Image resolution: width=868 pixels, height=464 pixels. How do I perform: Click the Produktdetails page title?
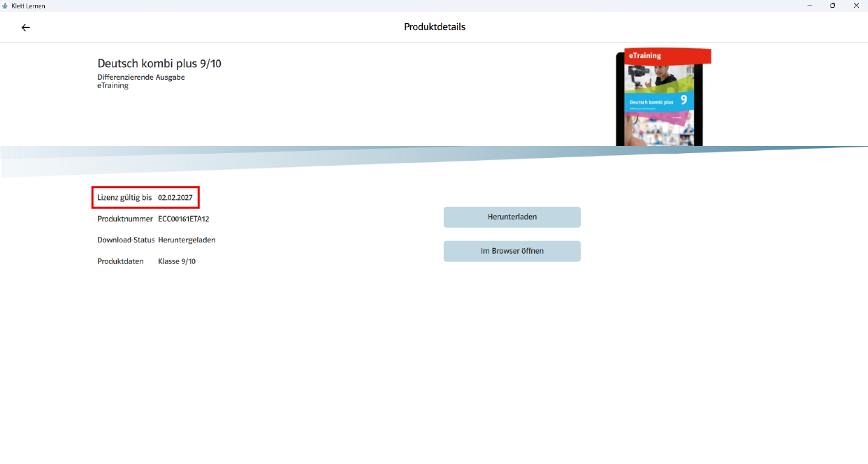(x=434, y=27)
